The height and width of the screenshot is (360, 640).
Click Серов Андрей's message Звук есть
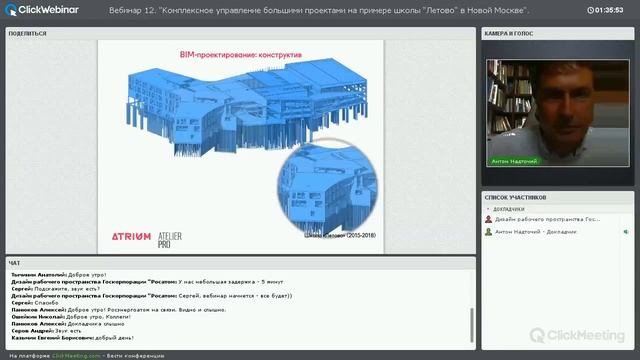68,331
